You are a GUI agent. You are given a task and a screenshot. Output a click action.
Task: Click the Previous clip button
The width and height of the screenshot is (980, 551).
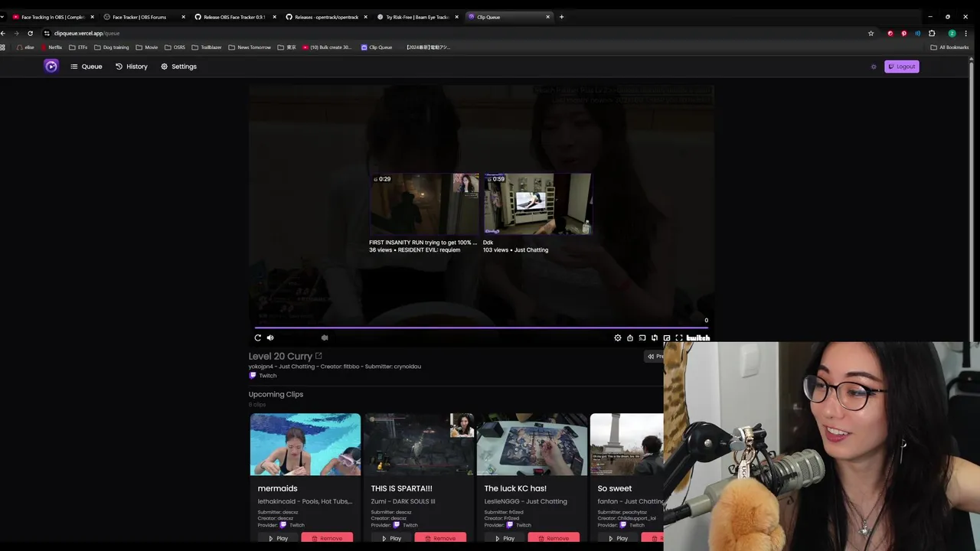tap(655, 356)
